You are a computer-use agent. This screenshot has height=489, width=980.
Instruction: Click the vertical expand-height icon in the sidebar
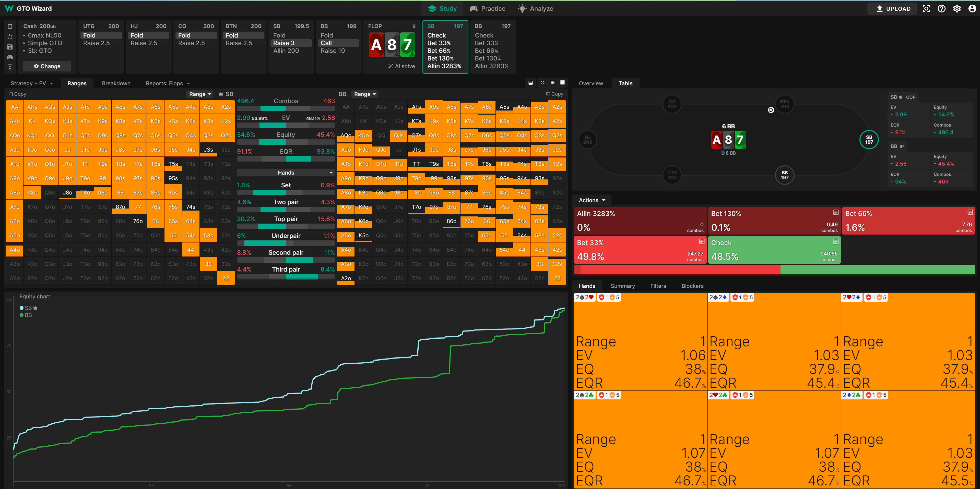[x=10, y=67]
